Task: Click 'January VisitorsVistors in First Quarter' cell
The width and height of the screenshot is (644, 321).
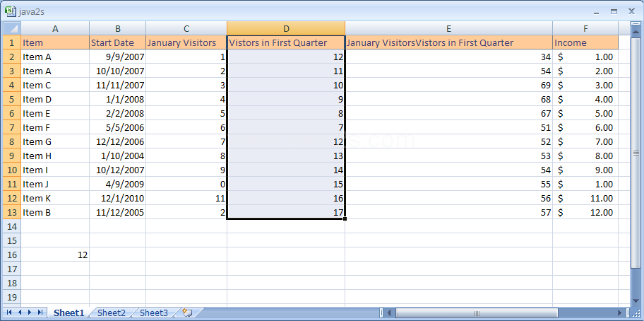Action: [x=448, y=42]
